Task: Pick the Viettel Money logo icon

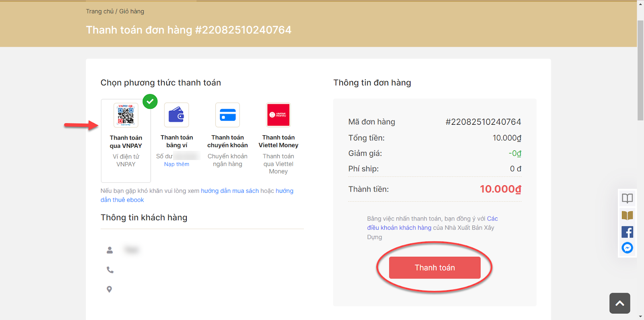Action: 278,115
